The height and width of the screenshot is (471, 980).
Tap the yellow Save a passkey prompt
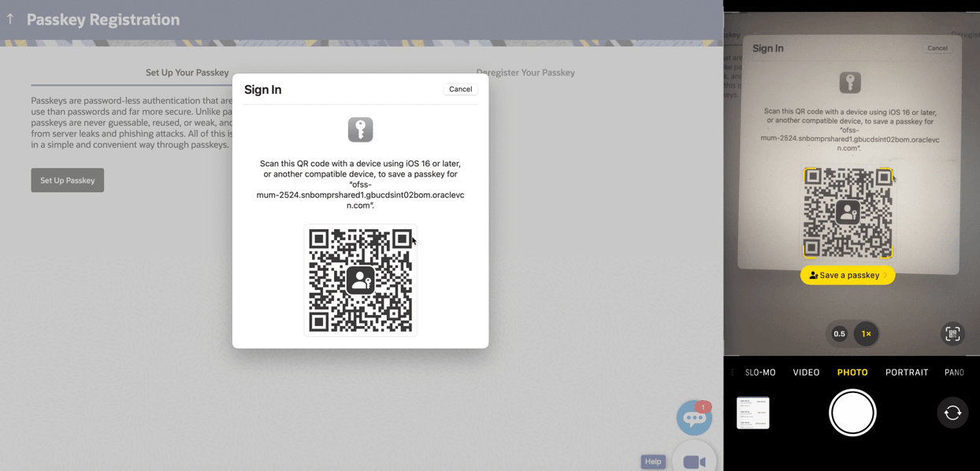click(848, 275)
